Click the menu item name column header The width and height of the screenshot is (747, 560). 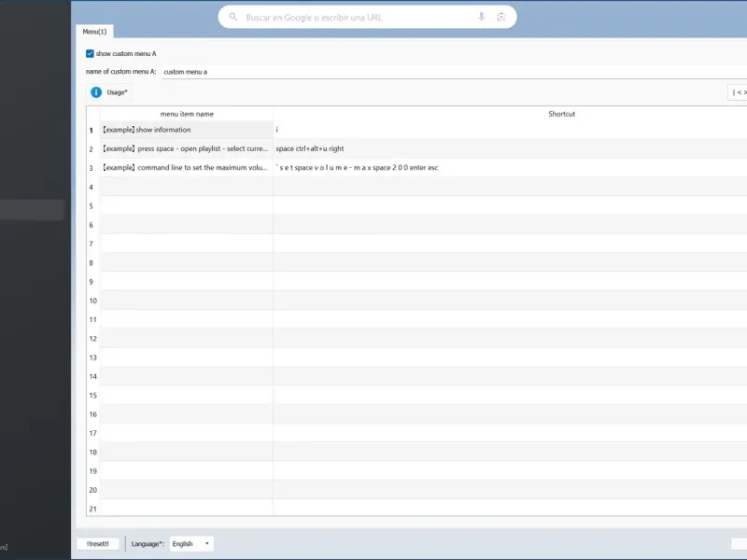tap(187, 114)
